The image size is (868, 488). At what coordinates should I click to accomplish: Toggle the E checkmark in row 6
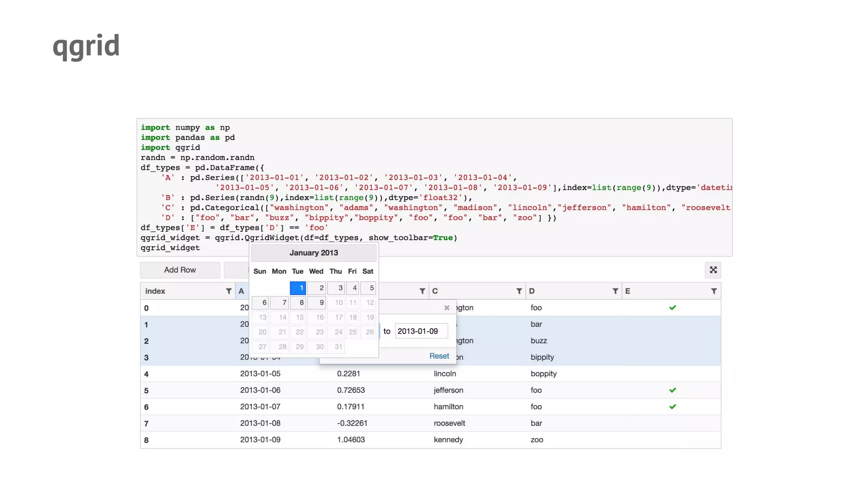672,407
